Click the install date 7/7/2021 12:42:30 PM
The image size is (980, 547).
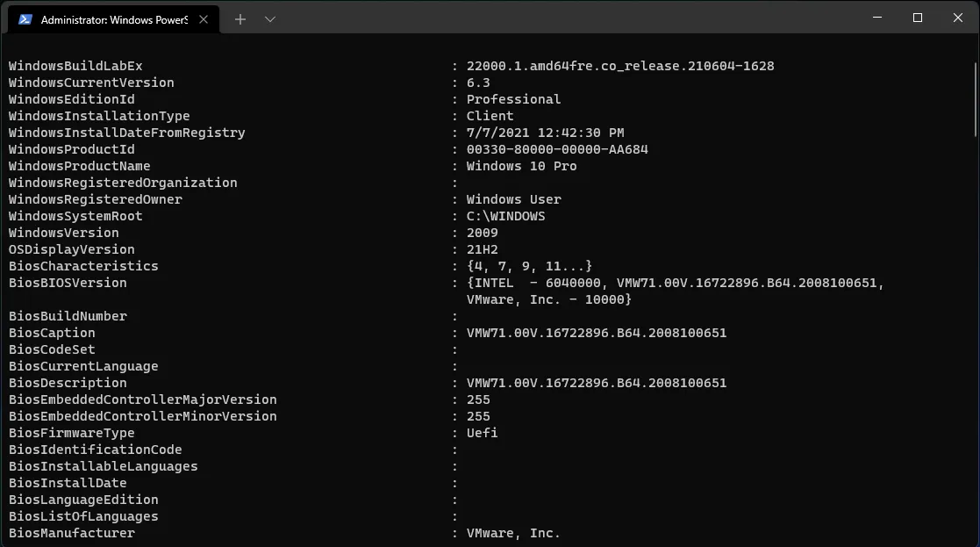pyautogui.click(x=545, y=133)
